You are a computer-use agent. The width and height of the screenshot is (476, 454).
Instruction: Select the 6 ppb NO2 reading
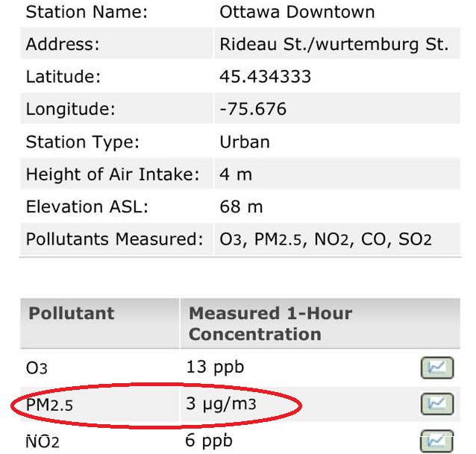[x=210, y=440]
